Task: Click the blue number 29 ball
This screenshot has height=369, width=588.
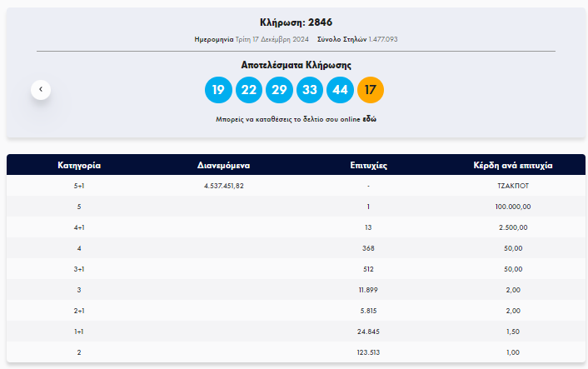Action: coord(279,89)
